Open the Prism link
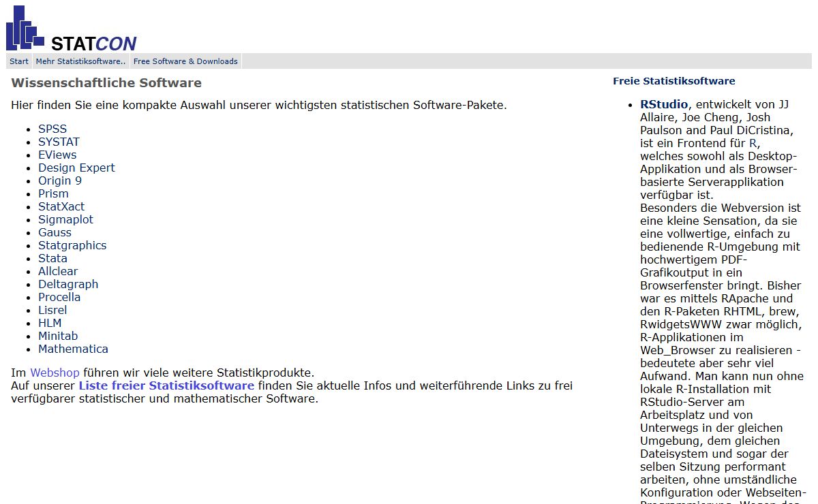This screenshot has height=504, width=818. (x=53, y=193)
